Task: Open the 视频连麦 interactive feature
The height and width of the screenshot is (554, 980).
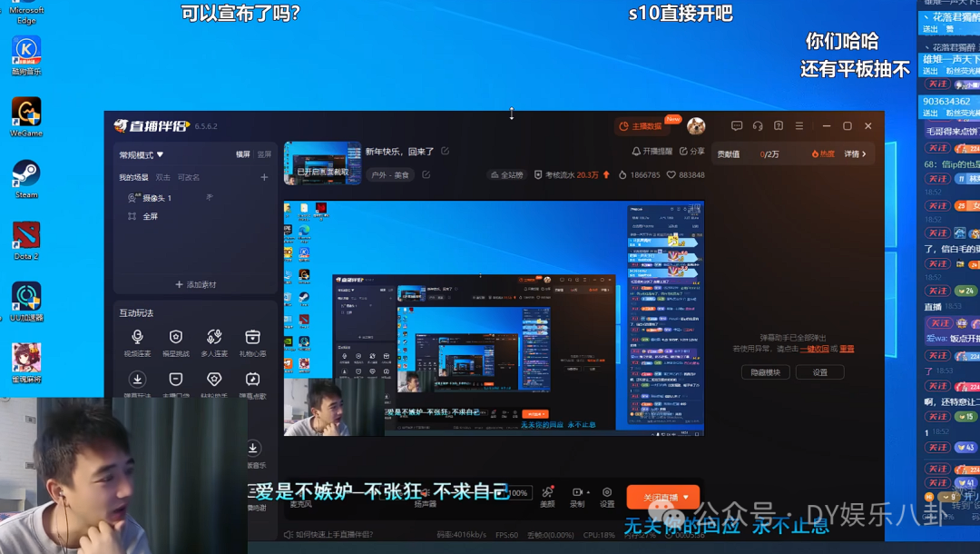Action: tap(138, 342)
